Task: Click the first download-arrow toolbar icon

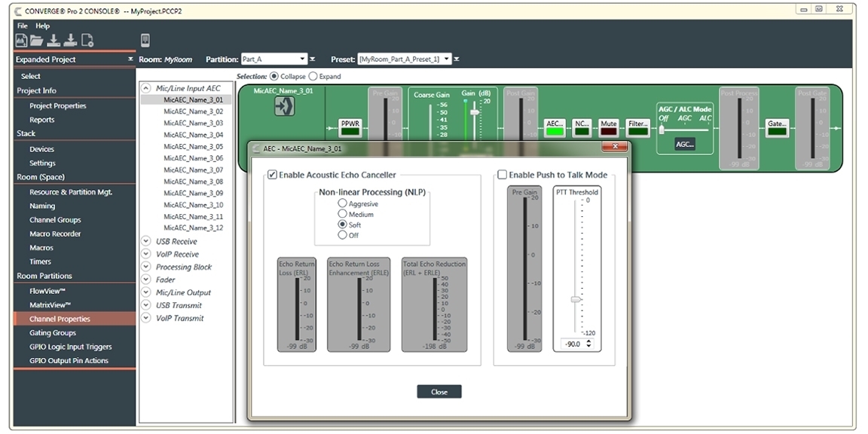Action: (x=54, y=41)
